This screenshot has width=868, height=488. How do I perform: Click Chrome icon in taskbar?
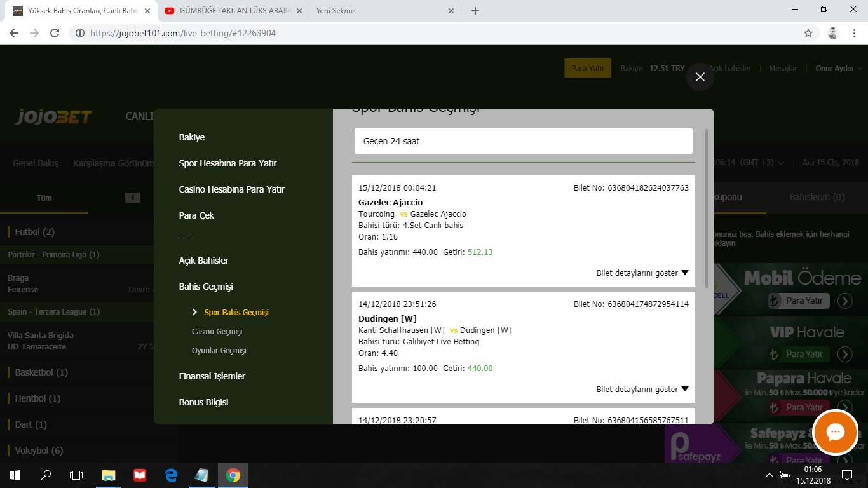click(233, 475)
